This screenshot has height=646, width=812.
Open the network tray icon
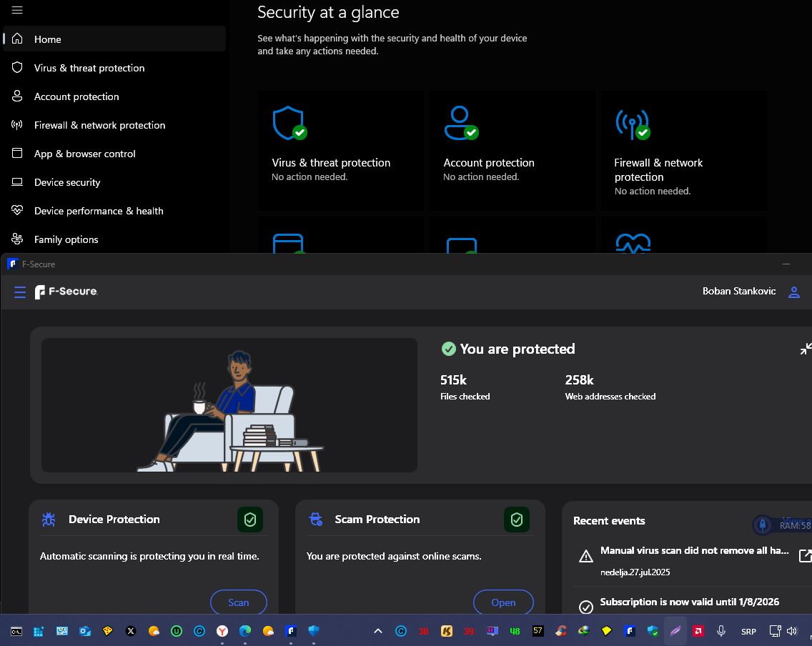[x=776, y=631]
